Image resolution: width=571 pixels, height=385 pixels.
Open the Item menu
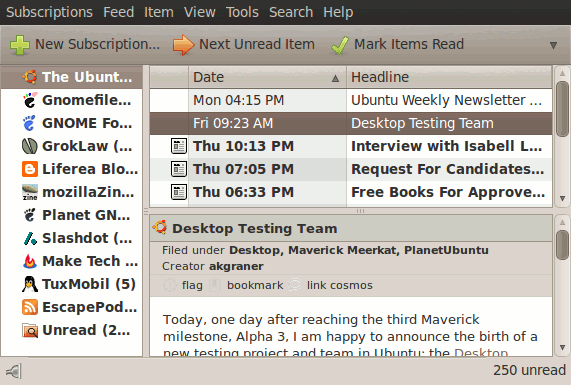[x=159, y=12]
